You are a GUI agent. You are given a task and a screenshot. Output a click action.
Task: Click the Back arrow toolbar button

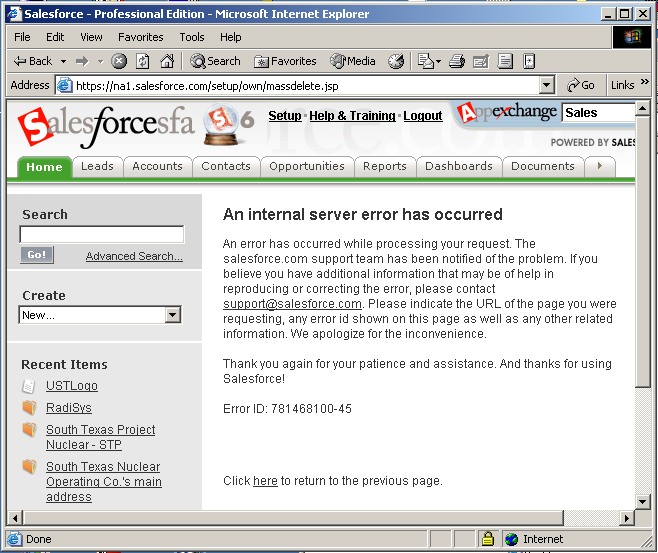tap(33, 61)
